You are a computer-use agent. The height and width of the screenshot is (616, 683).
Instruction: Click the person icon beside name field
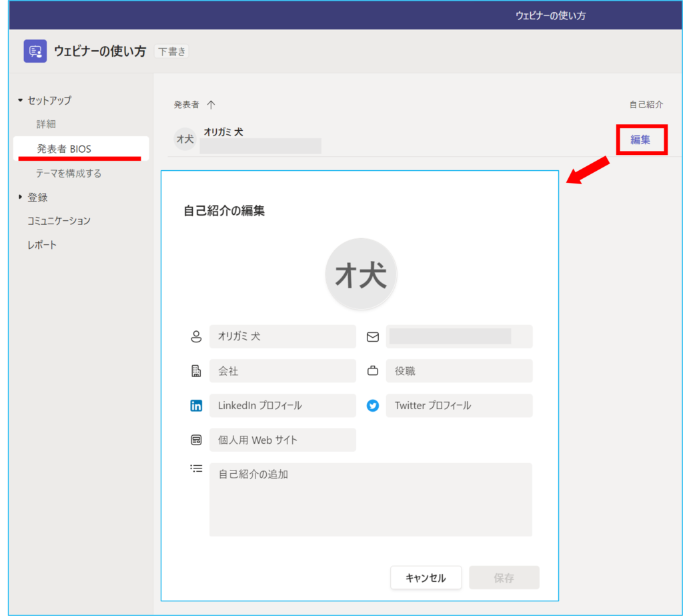point(196,337)
